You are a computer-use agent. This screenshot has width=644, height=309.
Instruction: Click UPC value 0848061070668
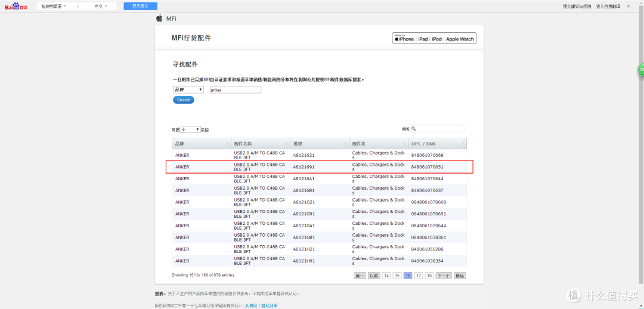coord(428,202)
